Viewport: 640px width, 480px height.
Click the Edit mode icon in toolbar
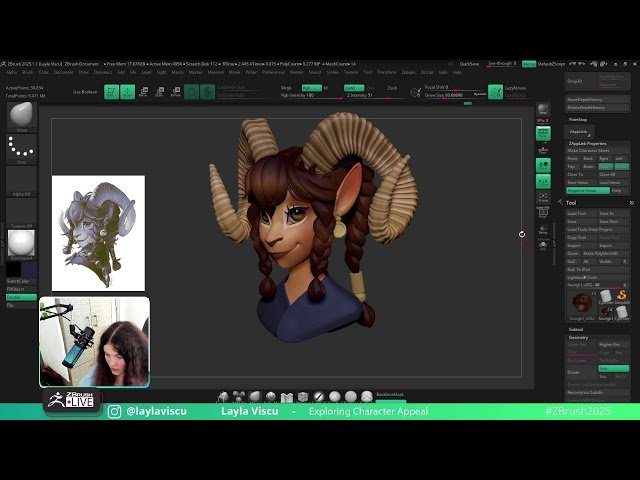[x=111, y=92]
